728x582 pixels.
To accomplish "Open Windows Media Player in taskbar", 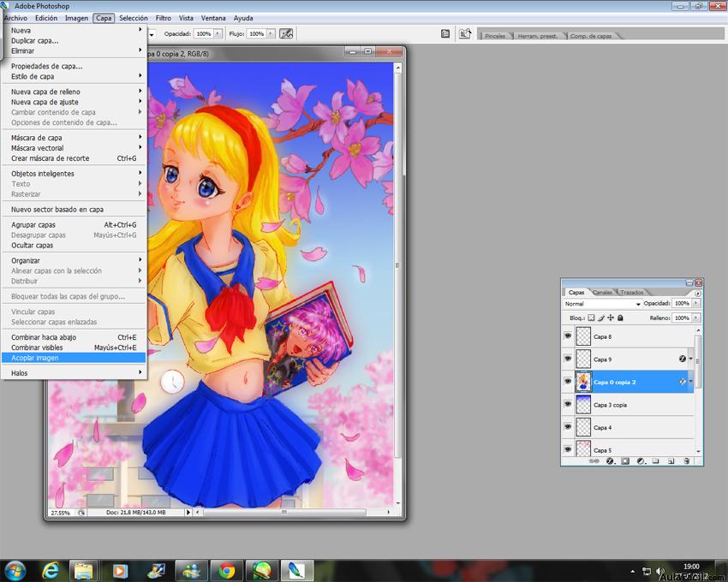I will point(119,570).
